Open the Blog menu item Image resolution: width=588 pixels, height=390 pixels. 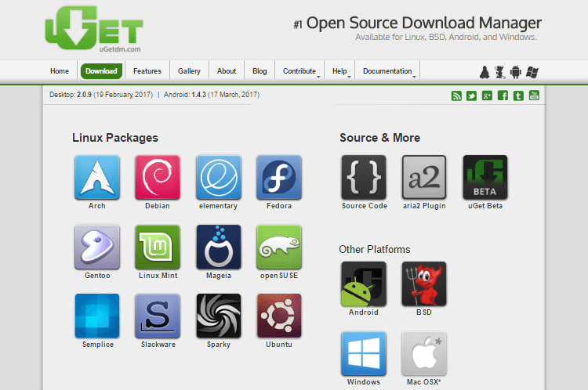(260, 71)
